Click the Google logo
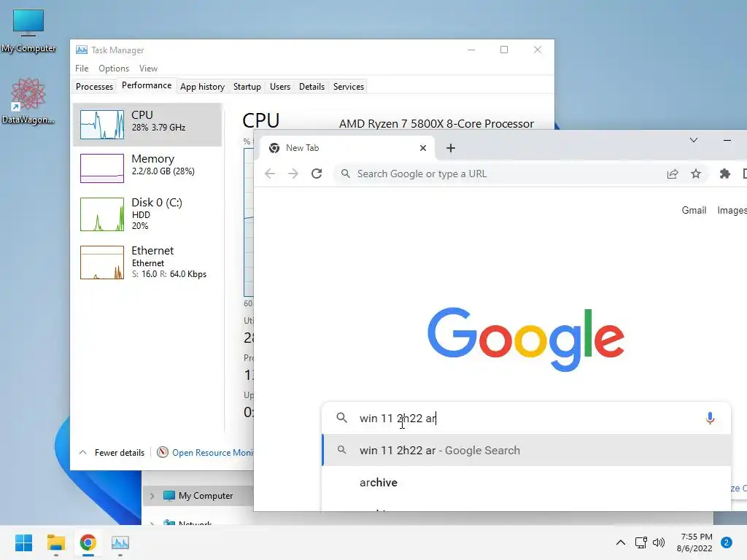This screenshot has width=747, height=560. [526, 339]
